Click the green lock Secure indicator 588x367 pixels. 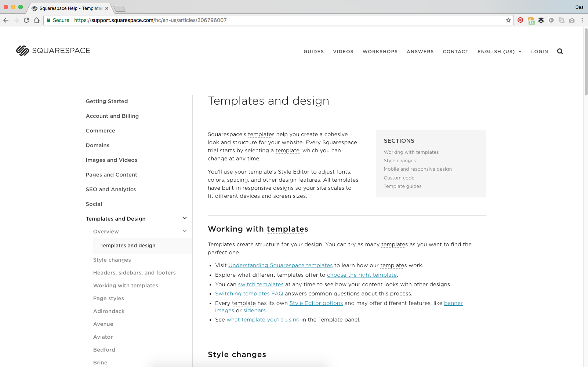pyautogui.click(x=58, y=20)
